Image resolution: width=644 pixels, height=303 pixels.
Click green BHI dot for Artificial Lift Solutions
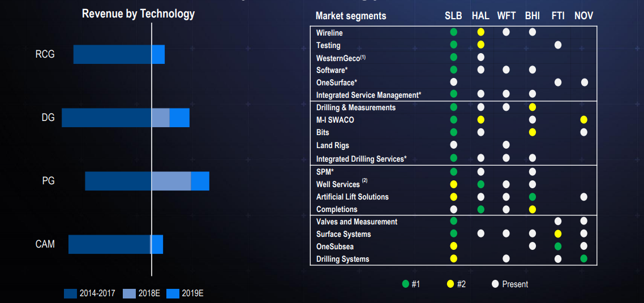point(533,197)
